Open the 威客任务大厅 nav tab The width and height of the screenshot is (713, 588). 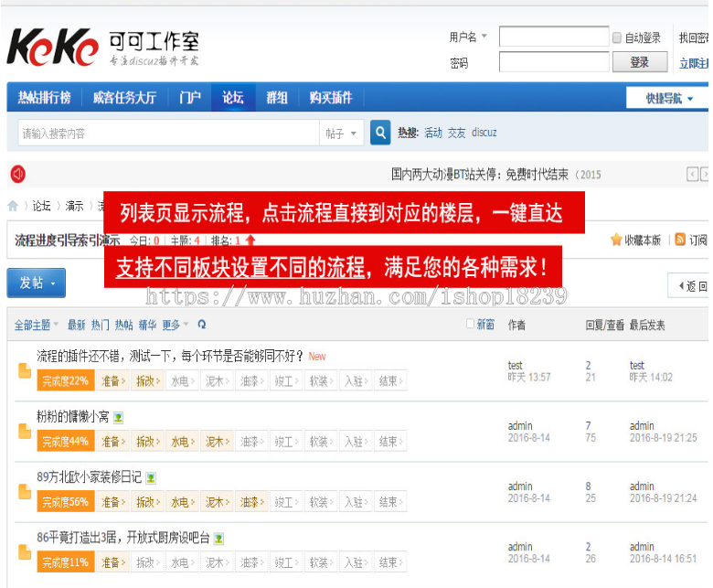(124, 97)
